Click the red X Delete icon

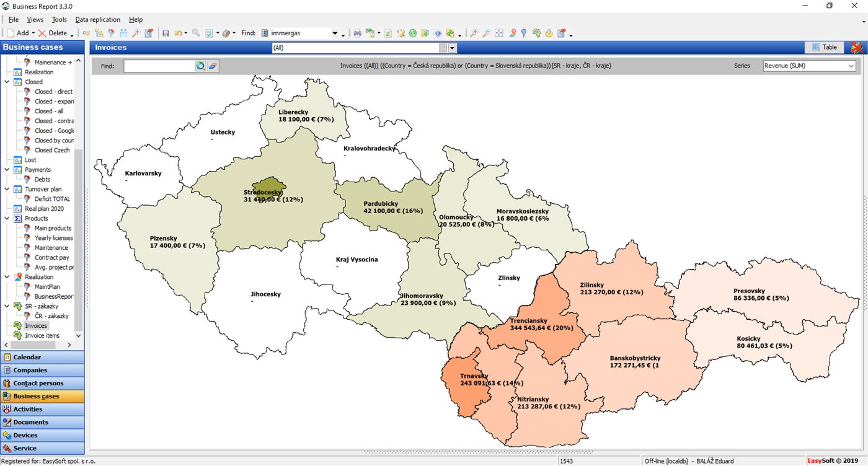(x=42, y=33)
